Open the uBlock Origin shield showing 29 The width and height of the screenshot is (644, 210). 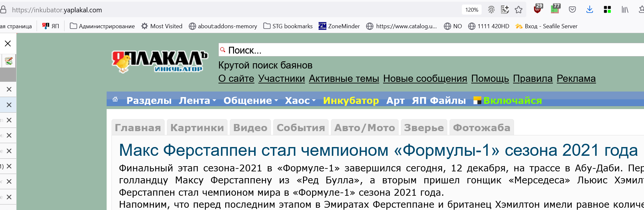538,9
